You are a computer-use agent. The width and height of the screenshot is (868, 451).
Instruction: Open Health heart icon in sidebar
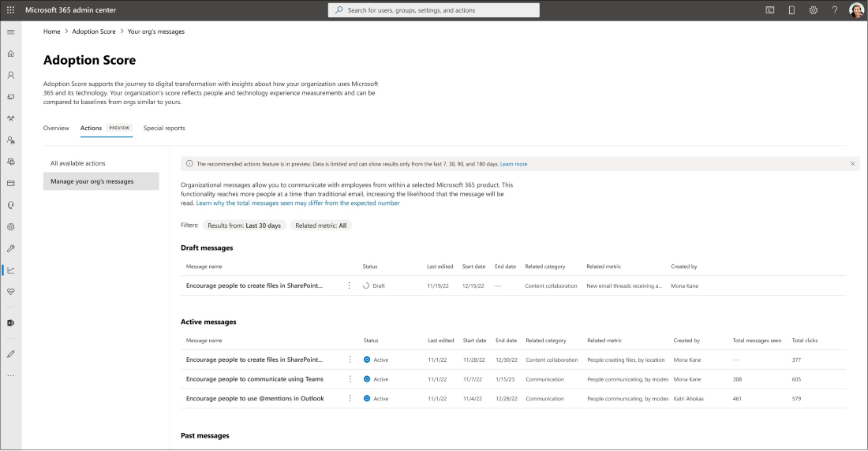pyautogui.click(x=10, y=292)
